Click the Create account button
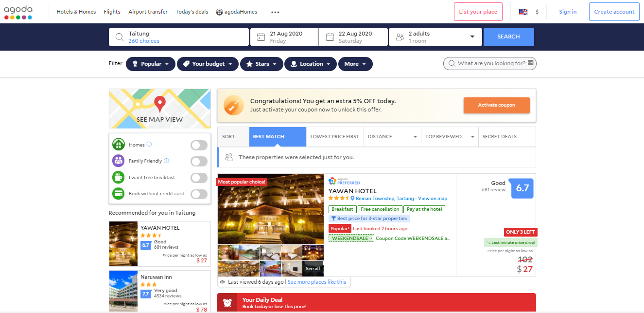This screenshot has width=644, height=313. click(x=614, y=12)
